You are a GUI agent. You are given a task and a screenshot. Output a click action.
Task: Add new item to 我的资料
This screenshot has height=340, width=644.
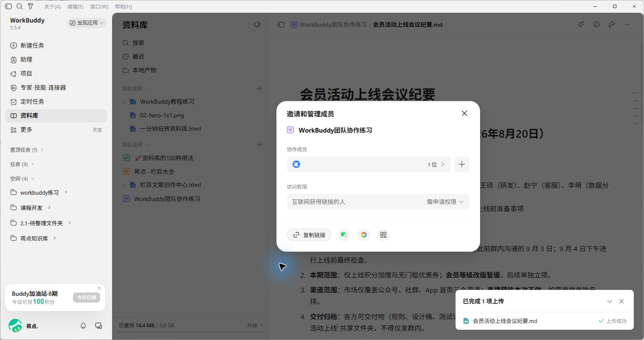(x=259, y=88)
